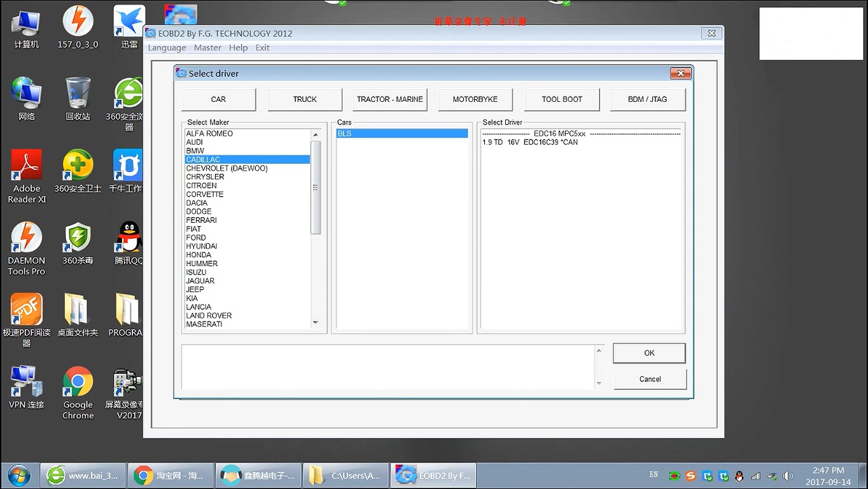Open the Recycle Bin (回收站) icon
This screenshot has height=489, width=868.
(x=78, y=99)
